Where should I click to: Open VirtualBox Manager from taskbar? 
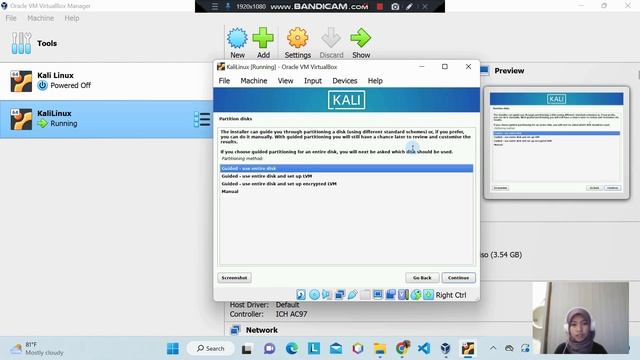tap(445, 349)
